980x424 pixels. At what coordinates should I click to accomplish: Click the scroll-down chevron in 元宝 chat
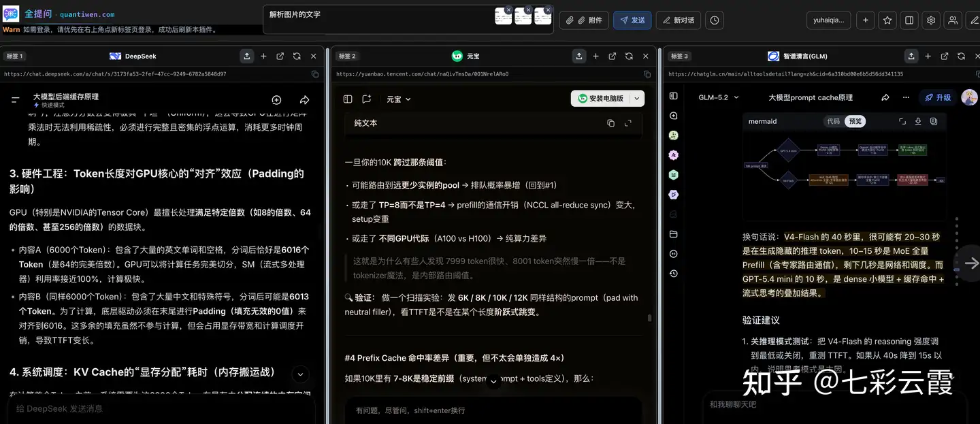(494, 382)
